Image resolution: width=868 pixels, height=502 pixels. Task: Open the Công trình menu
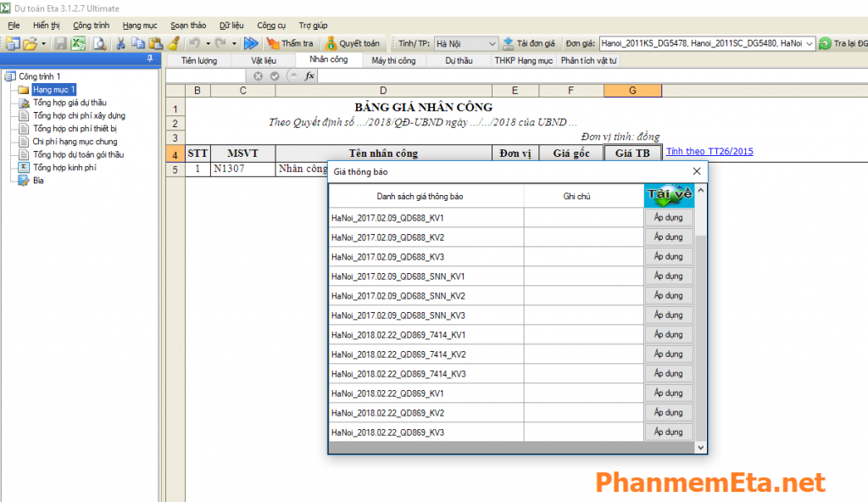click(91, 25)
